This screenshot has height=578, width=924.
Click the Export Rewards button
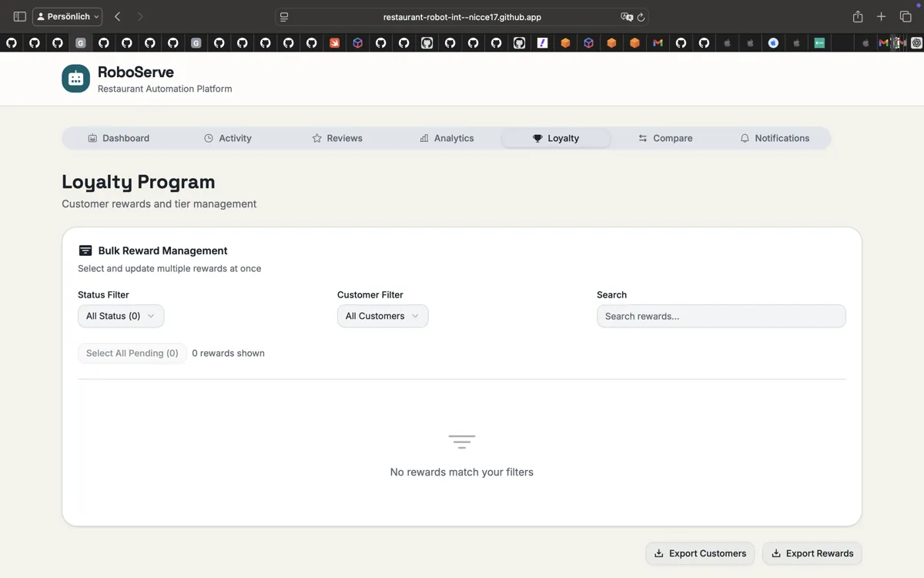click(812, 553)
